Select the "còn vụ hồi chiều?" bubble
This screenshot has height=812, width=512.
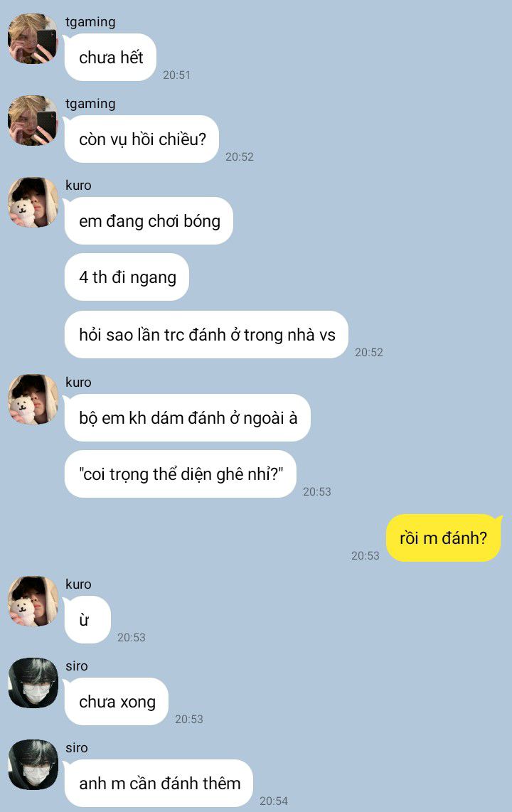coord(142,139)
